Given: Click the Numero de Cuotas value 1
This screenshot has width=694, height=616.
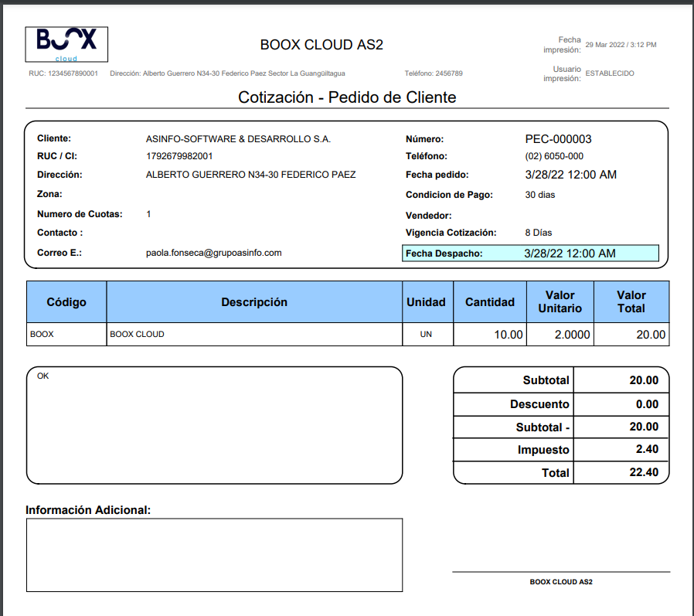Looking at the screenshot, I should point(148,214).
